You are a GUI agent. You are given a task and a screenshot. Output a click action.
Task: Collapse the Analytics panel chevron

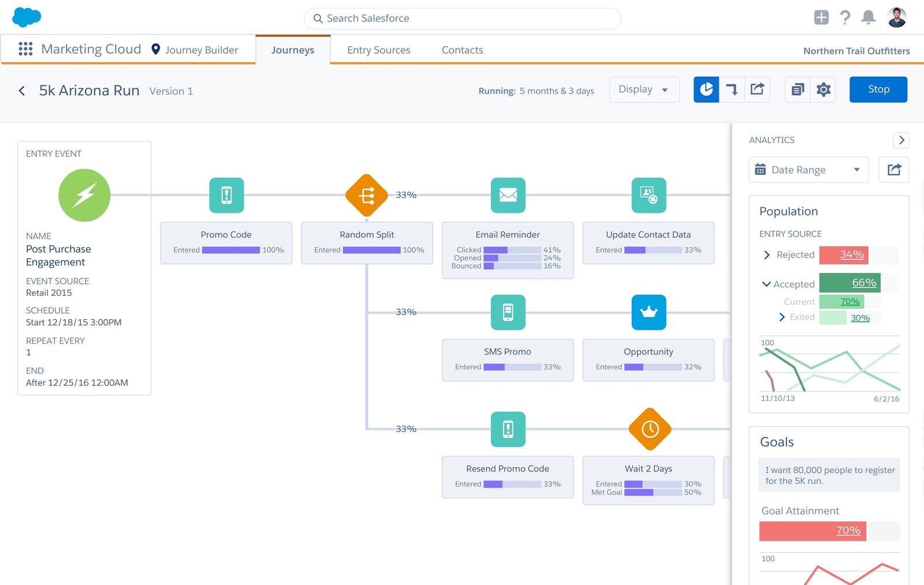[901, 140]
